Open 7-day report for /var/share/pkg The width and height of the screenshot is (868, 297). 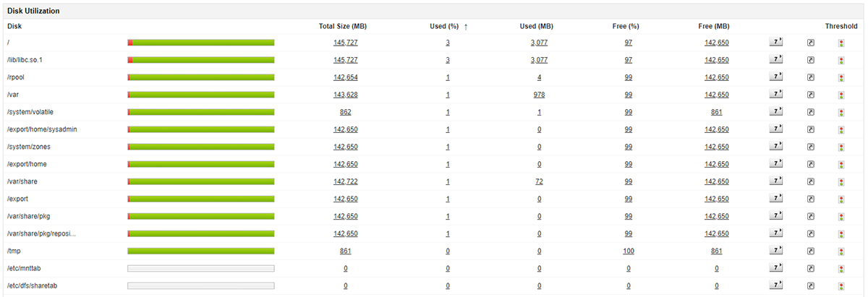coord(775,216)
